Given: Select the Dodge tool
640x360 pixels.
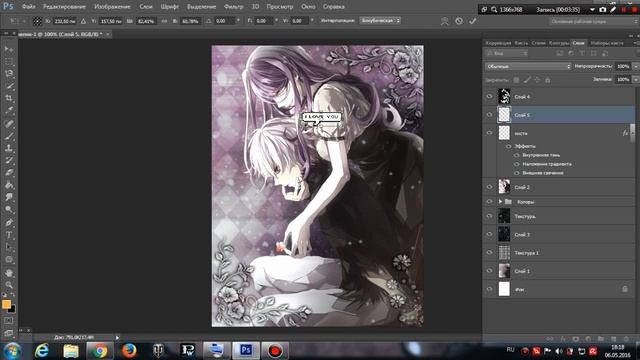Looking at the screenshot, I should click(9, 210).
